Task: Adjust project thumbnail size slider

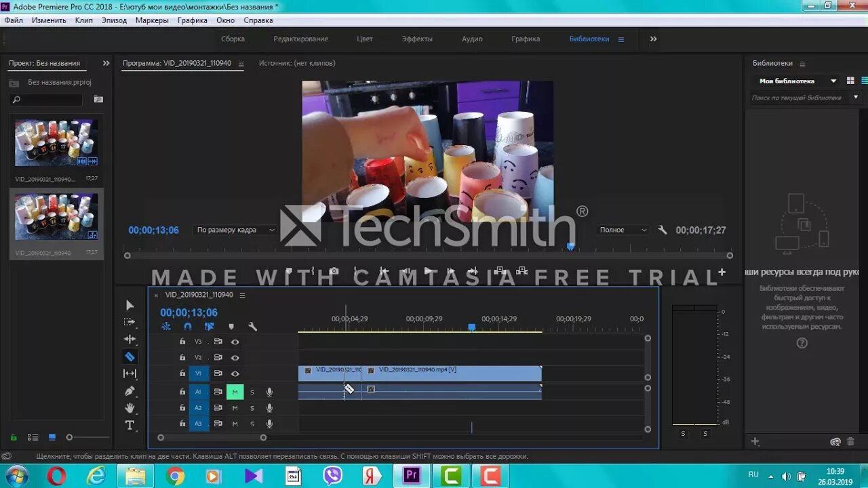Action: tap(69, 437)
